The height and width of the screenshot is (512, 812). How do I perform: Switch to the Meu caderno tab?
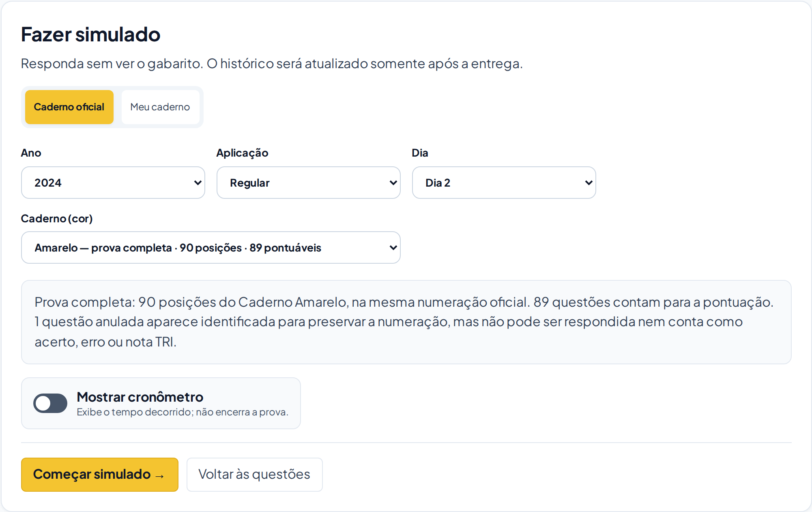click(160, 107)
